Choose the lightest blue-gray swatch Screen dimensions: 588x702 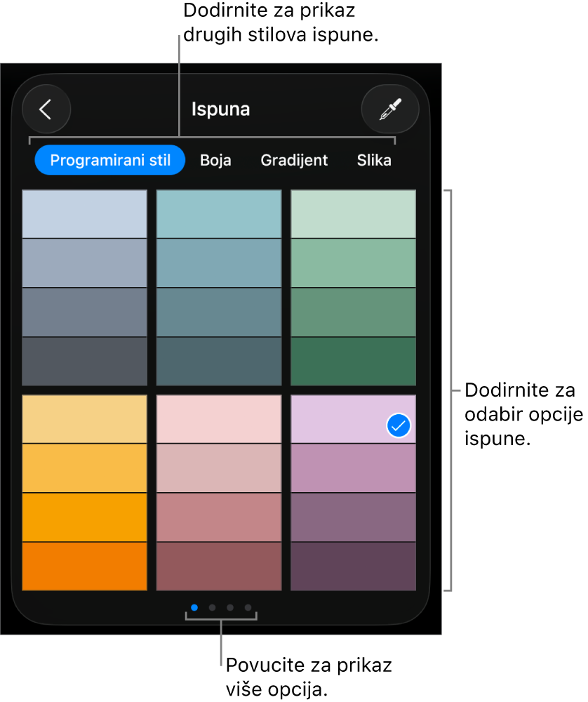click(85, 214)
